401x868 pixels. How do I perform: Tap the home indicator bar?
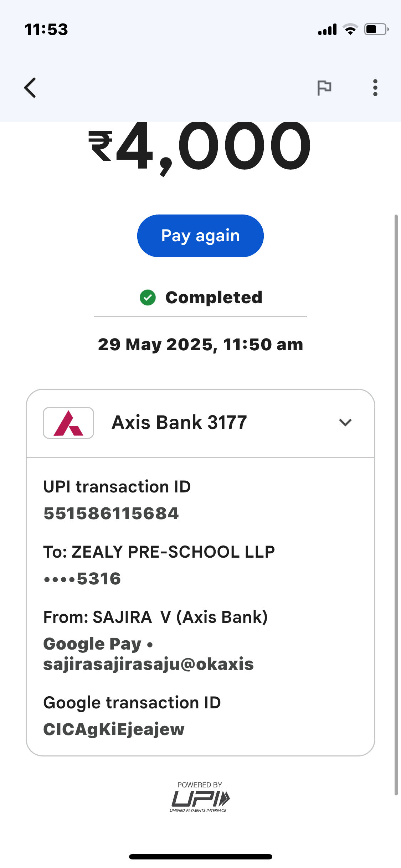(x=200, y=857)
